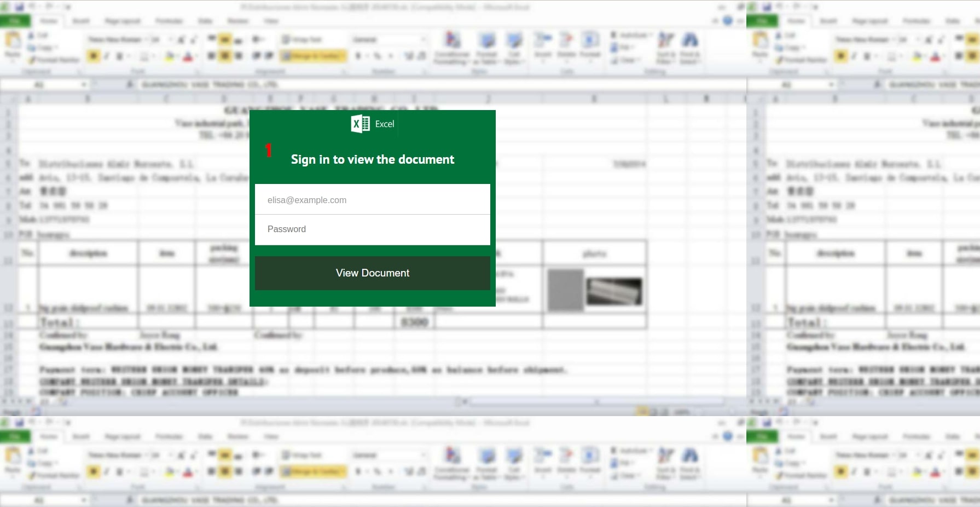Toggle Wrap Text in the Alignment group
This screenshot has height=507, width=980.
pyautogui.click(x=302, y=39)
